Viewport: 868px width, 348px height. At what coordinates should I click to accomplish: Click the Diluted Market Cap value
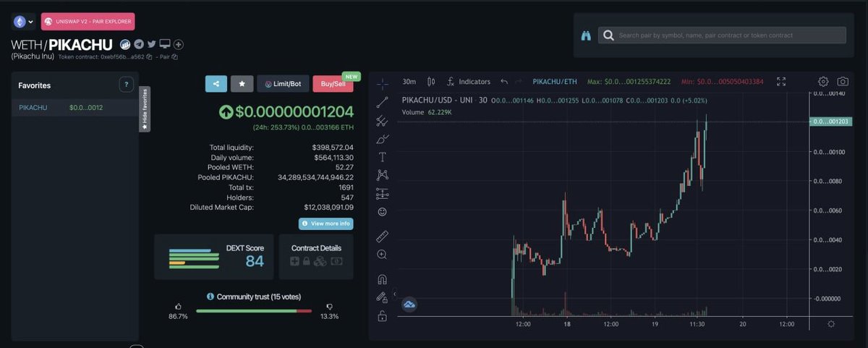(x=328, y=207)
